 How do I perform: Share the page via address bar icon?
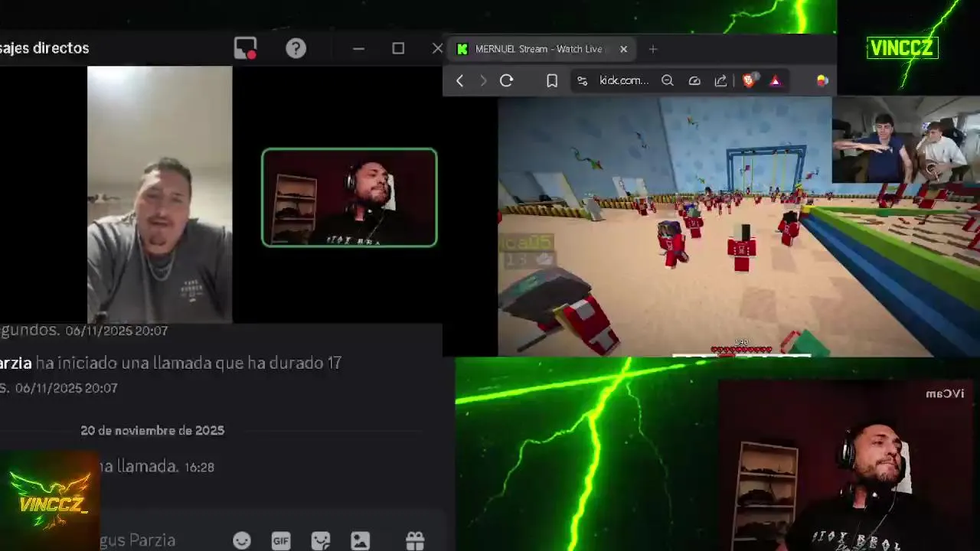coord(720,80)
